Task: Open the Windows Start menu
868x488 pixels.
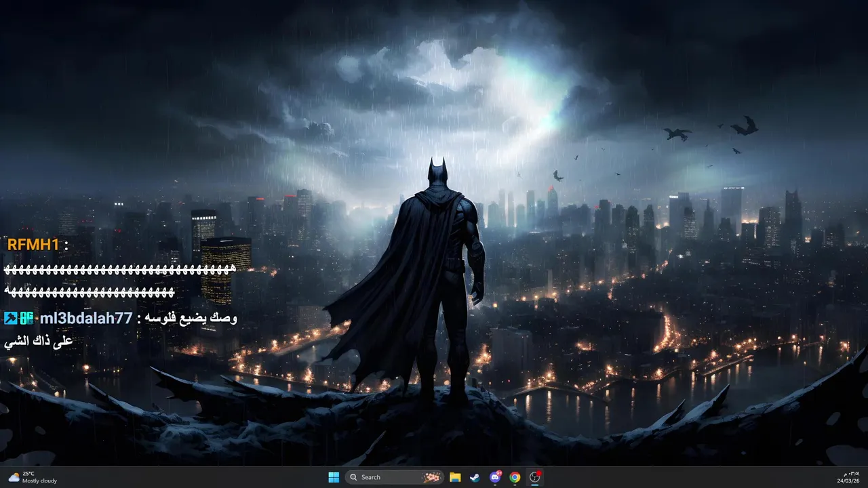Action: tap(334, 477)
